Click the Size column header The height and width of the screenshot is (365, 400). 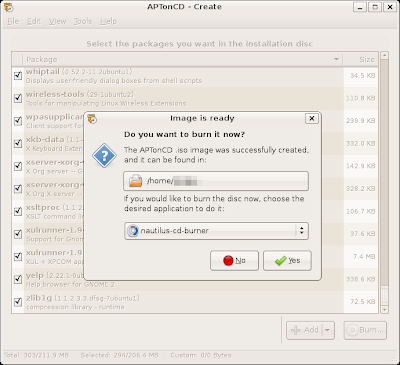[361, 59]
